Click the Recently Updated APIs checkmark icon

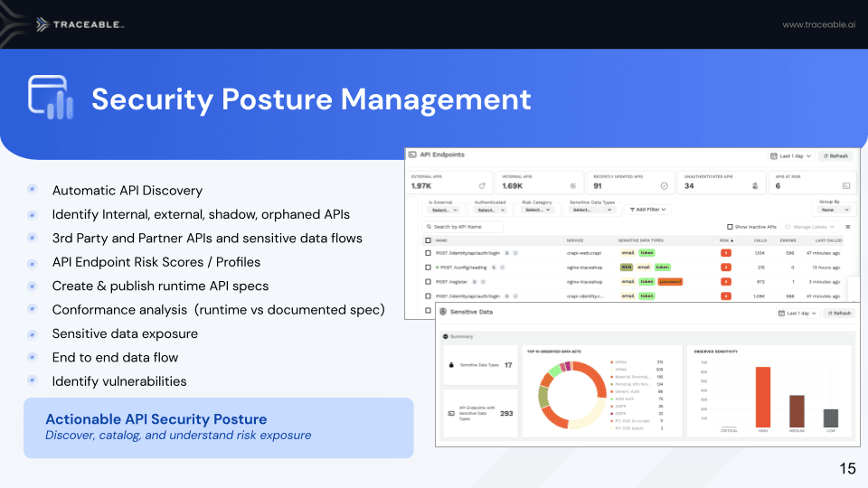pos(664,186)
